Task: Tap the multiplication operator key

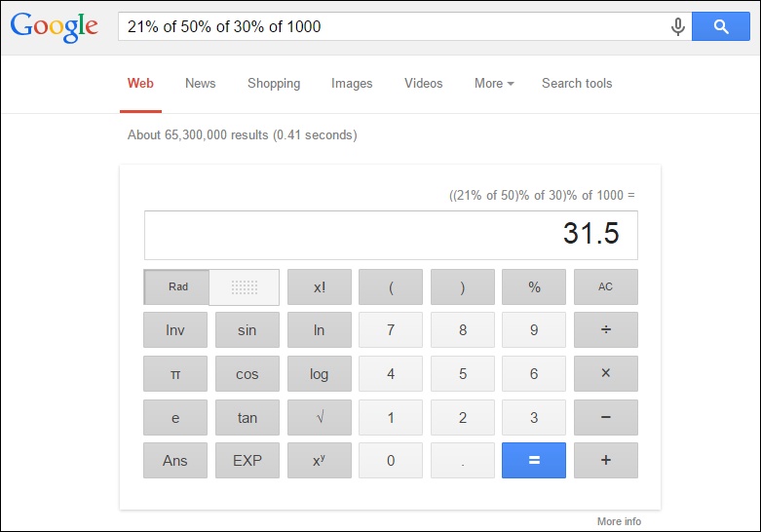Action: [606, 374]
